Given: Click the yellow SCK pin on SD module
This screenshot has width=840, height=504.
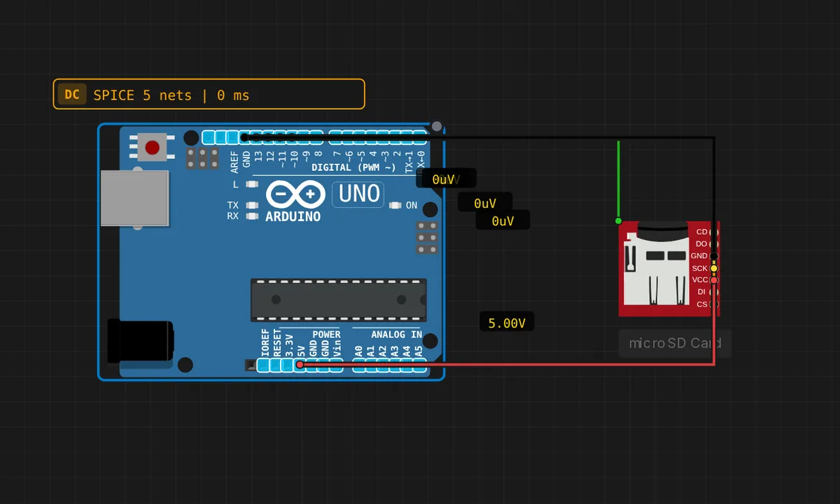Looking at the screenshot, I should coord(713,268).
